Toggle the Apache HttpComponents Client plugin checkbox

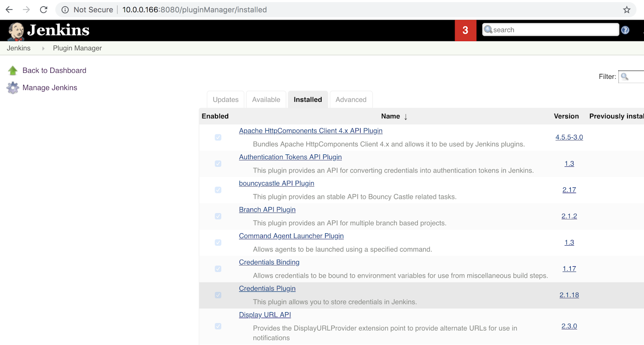click(218, 138)
